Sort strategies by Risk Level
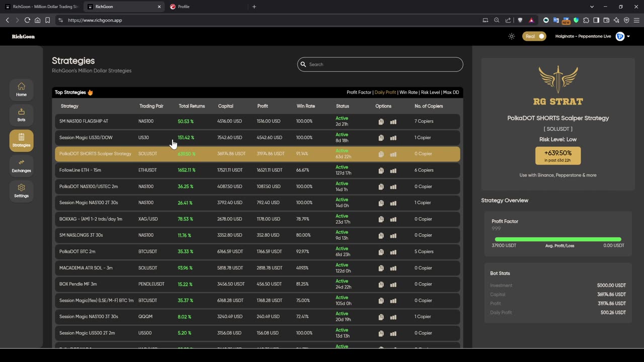 coord(430,93)
